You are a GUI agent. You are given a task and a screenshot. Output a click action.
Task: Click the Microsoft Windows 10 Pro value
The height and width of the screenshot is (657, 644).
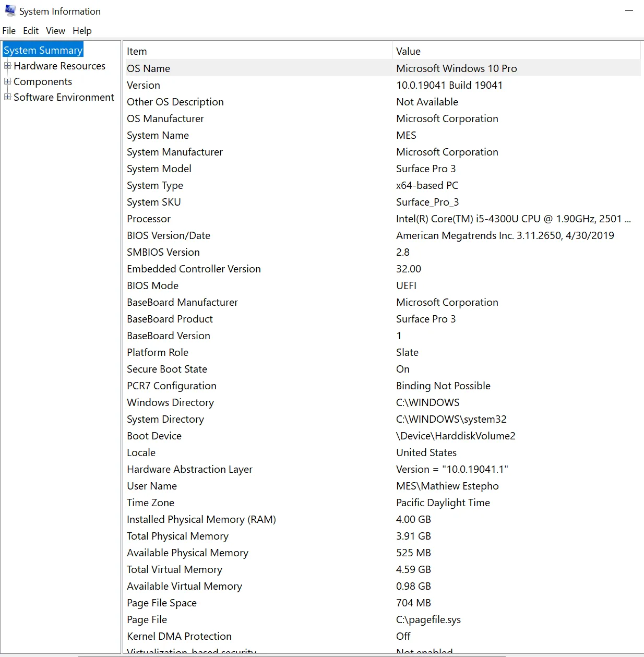pyautogui.click(x=457, y=68)
